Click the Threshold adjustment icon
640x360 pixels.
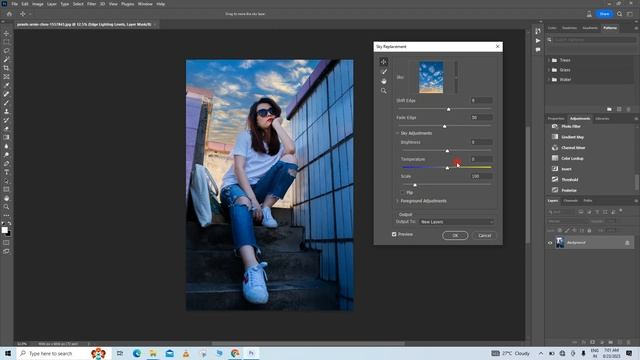point(555,179)
